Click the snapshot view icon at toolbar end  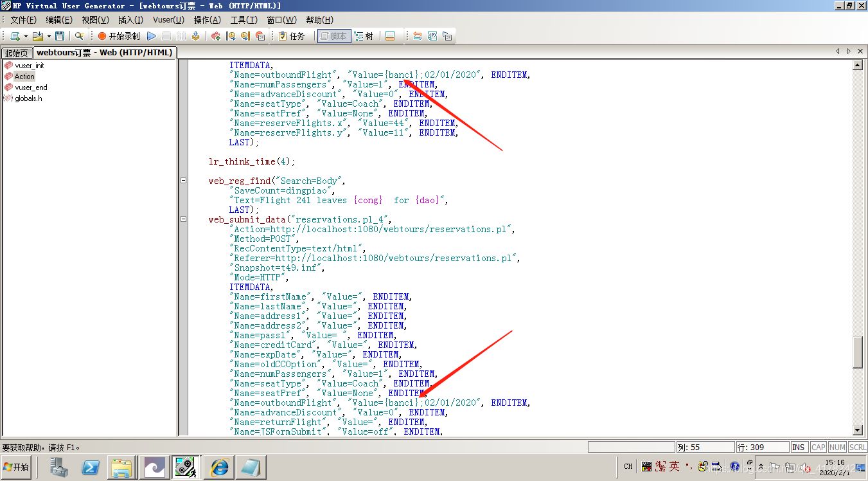click(x=447, y=36)
